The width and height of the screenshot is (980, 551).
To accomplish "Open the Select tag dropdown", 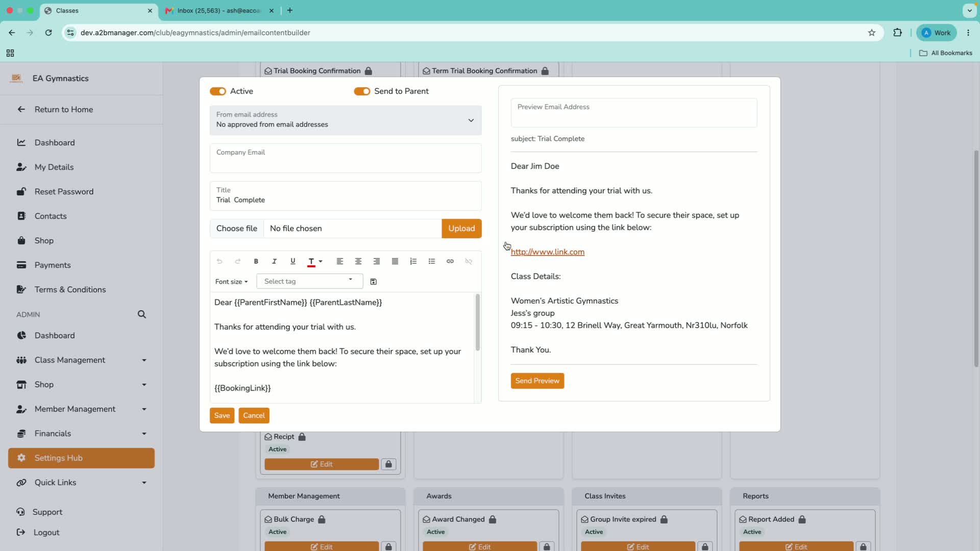I will coord(309,281).
